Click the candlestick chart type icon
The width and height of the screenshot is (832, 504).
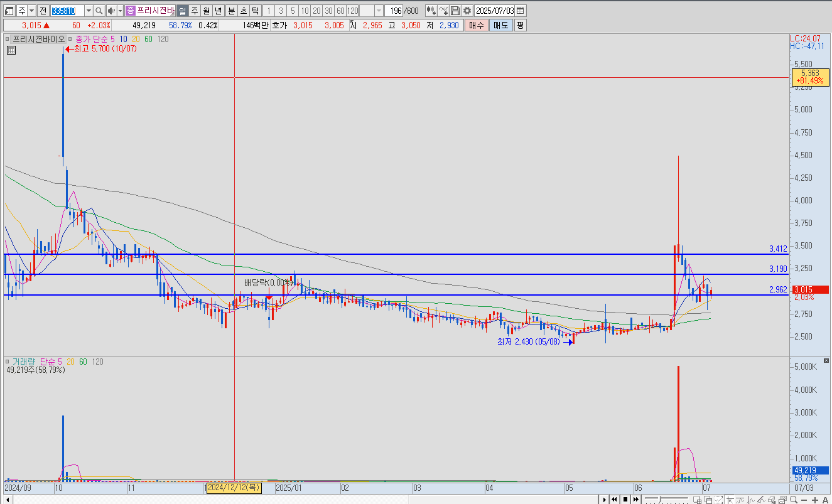[431, 11]
